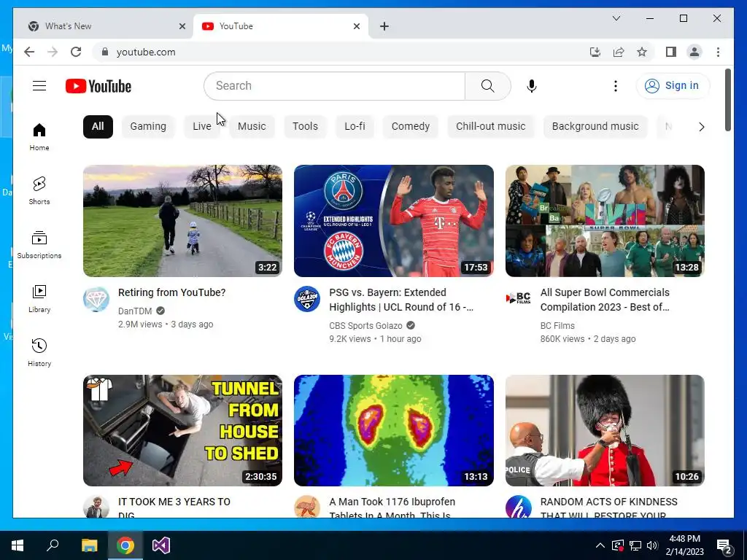Open PSG vs Bayern thumbnail
The height and width of the screenshot is (560, 747).
click(x=393, y=220)
